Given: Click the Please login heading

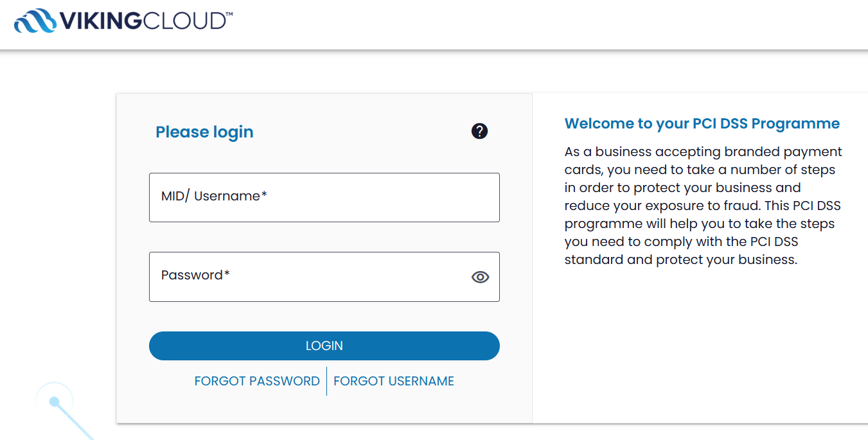Looking at the screenshot, I should [x=204, y=132].
